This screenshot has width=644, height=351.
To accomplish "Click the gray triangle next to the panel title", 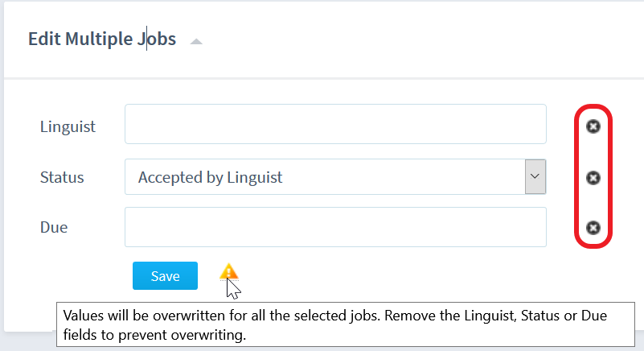I will [x=196, y=41].
